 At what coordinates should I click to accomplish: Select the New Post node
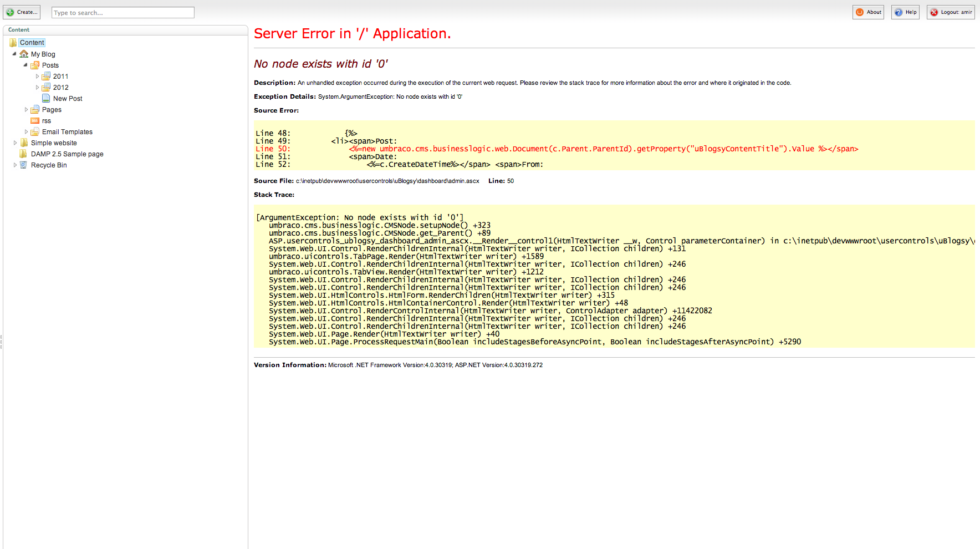(x=68, y=99)
